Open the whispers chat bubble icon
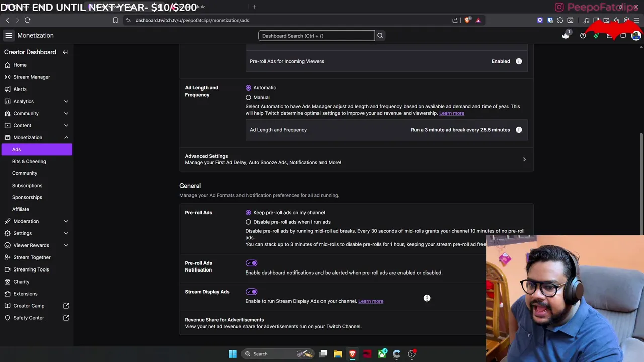This screenshot has width=644, height=362. [x=623, y=35]
